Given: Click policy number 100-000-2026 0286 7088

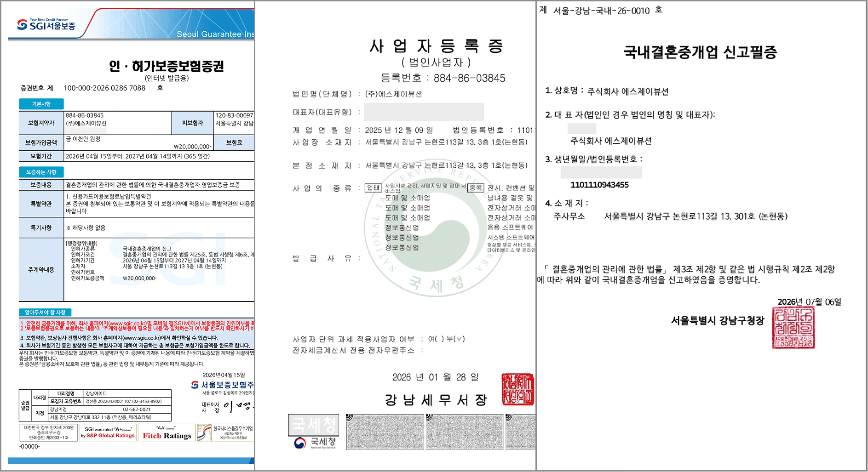Looking at the screenshot, I should click(104, 88).
